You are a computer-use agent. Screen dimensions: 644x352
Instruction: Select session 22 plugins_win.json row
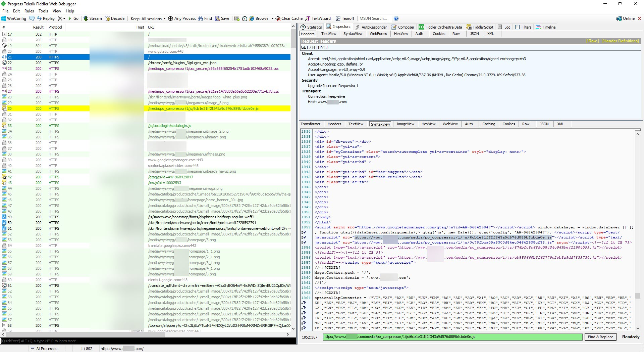tap(146, 63)
